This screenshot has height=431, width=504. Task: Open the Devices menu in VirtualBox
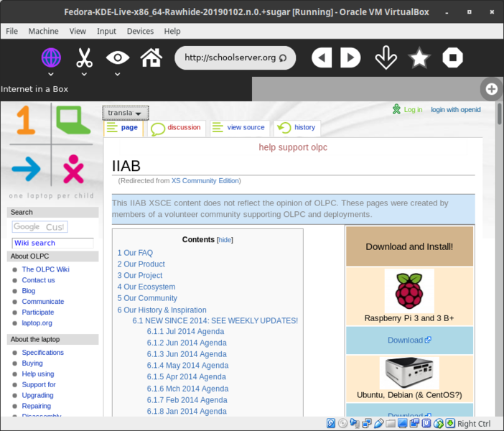(x=140, y=31)
